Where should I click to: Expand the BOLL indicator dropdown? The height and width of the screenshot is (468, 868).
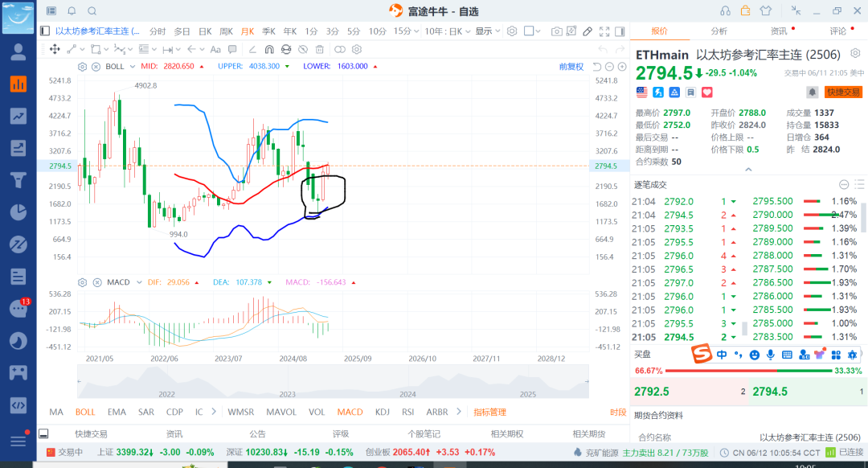click(133, 67)
